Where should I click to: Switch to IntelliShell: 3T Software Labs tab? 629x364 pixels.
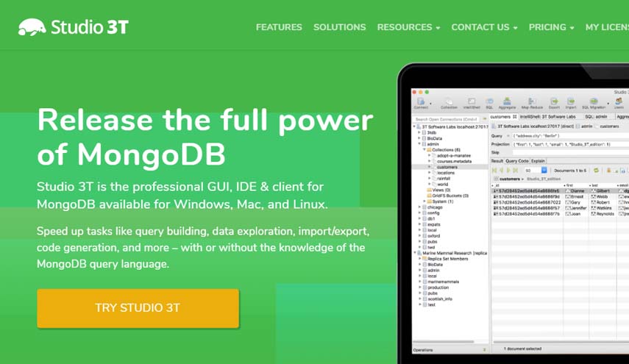click(547, 117)
